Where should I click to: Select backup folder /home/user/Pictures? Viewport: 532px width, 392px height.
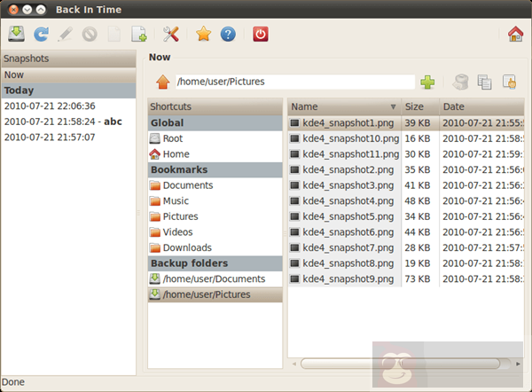(x=215, y=294)
